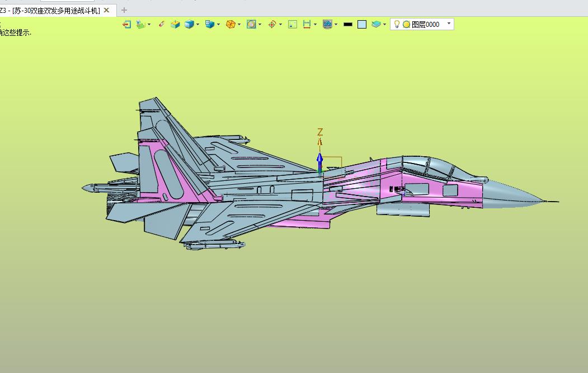Viewport: 588px width, 373px height.
Task: Close the 苏-30 document tab
Action: [106, 10]
